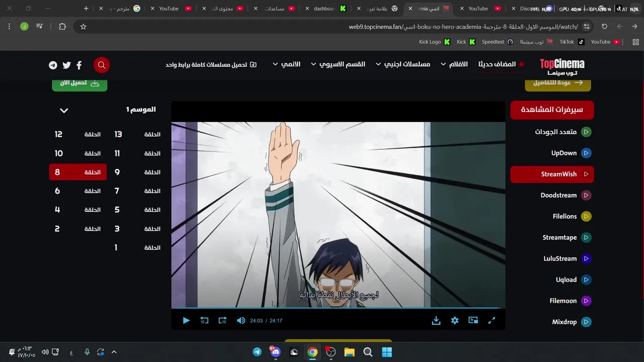Switch to the مساعدات YouTube tab

pyautogui.click(x=276, y=9)
